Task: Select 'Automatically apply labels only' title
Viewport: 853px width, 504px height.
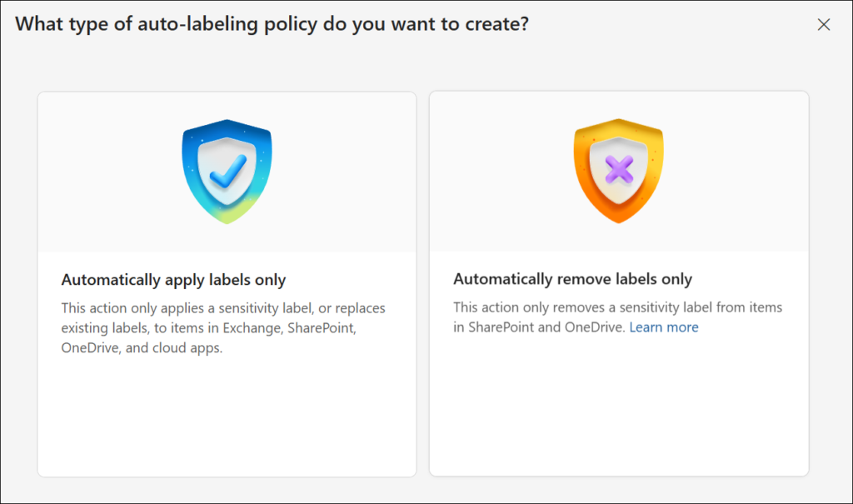Action: [173, 280]
